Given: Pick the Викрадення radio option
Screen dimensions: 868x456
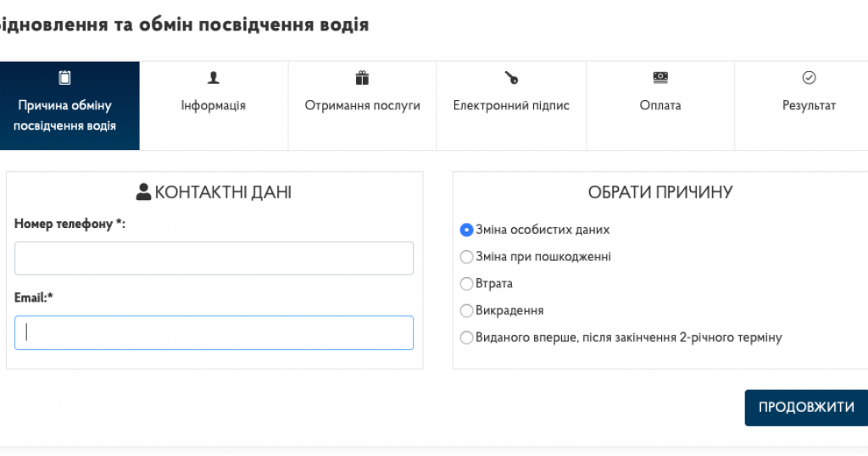Looking at the screenshot, I should [467, 310].
